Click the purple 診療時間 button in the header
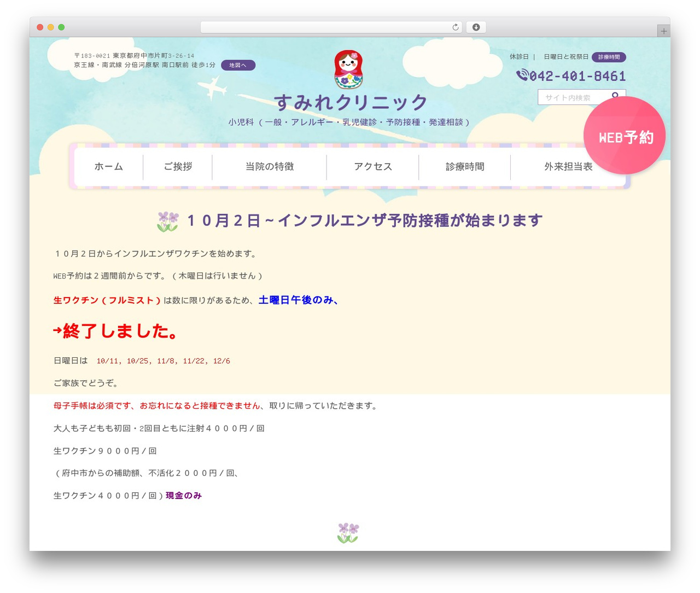The width and height of the screenshot is (700, 593). click(609, 57)
